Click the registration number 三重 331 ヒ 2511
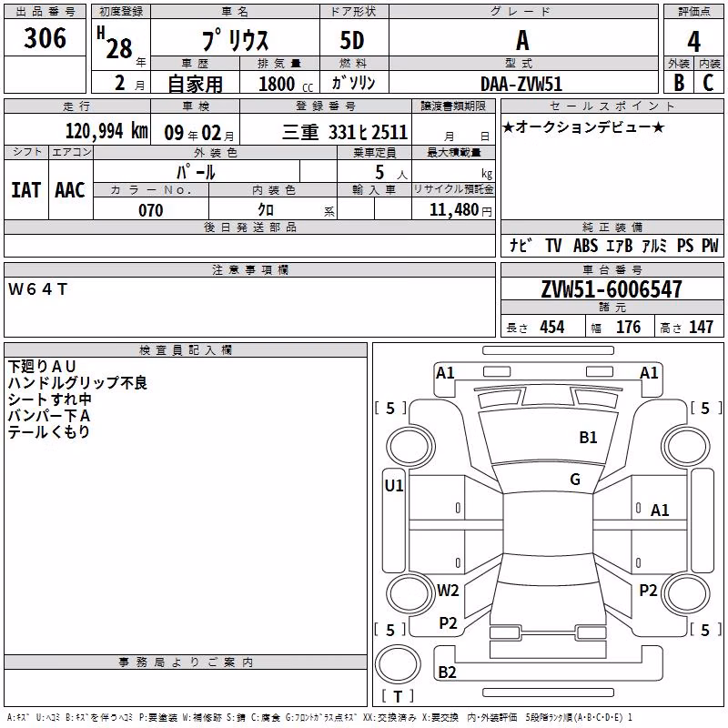The width and height of the screenshot is (728, 728). 345,132
